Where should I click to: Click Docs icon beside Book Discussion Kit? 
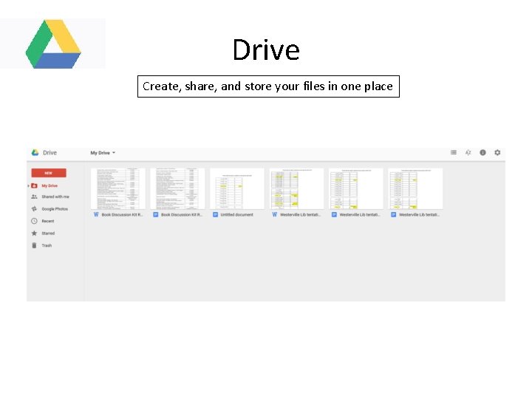click(156, 215)
